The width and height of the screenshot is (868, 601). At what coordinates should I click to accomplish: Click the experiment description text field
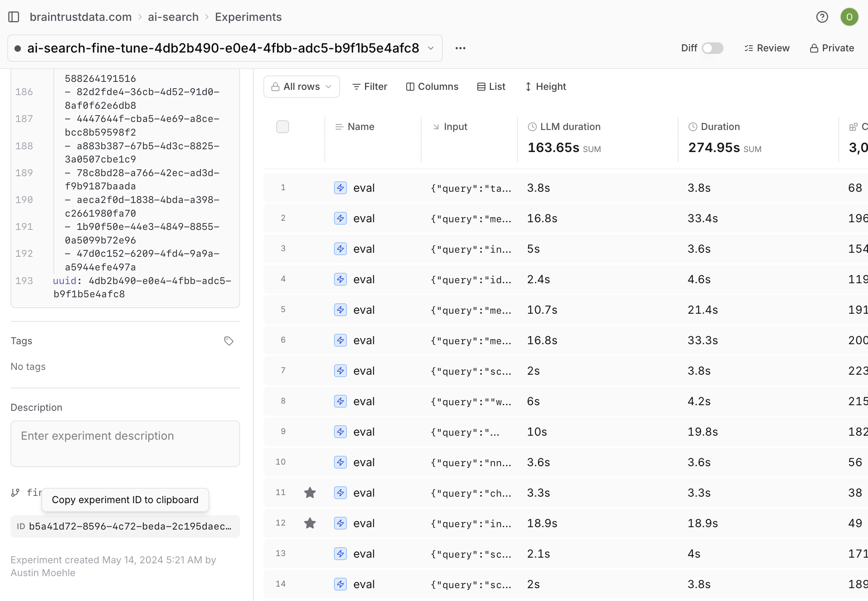[x=125, y=443]
